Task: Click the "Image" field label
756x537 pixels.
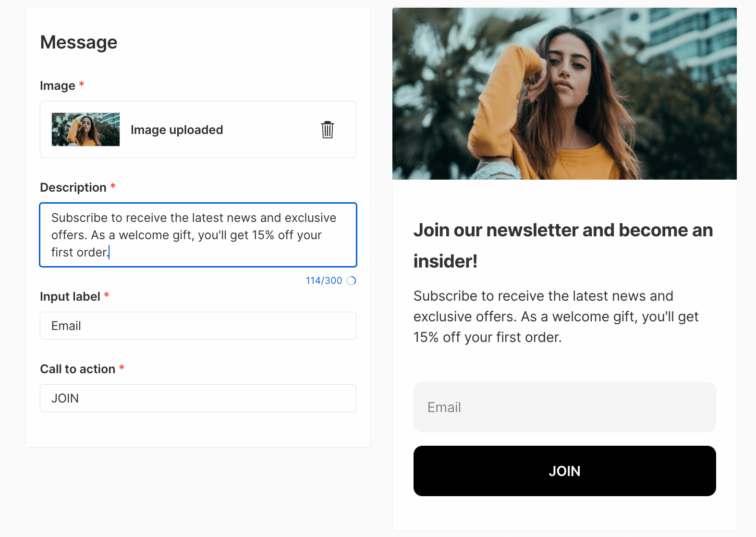Action: click(58, 85)
